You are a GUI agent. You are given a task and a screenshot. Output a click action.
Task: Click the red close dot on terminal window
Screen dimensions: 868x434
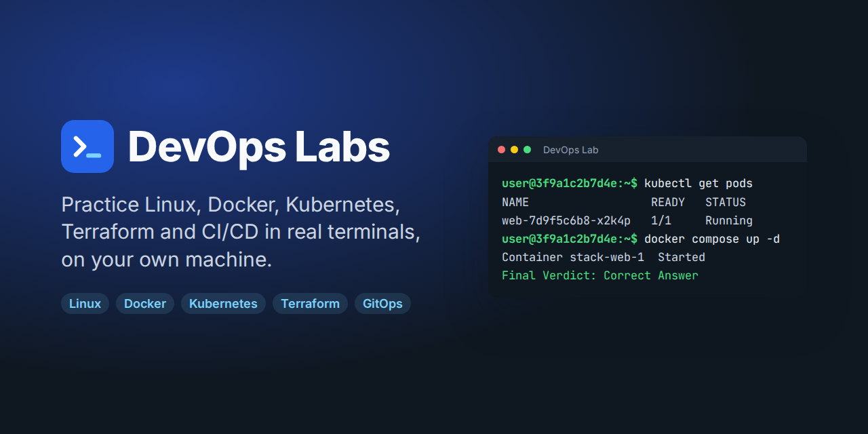(x=502, y=150)
